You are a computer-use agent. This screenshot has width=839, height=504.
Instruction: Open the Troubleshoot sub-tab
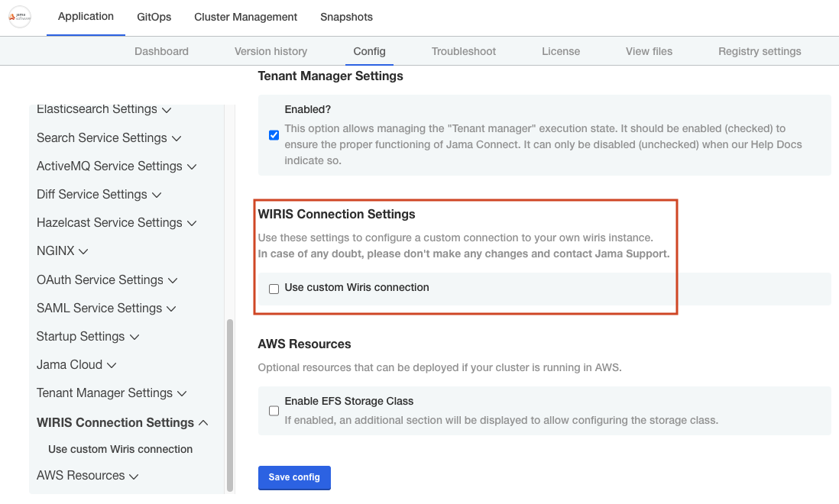[464, 51]
